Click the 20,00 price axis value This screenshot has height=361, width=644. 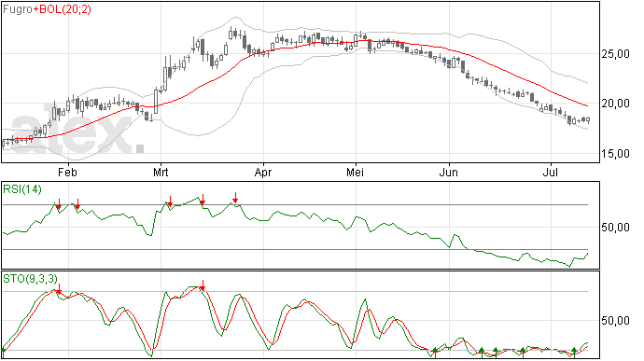(616, 104)
